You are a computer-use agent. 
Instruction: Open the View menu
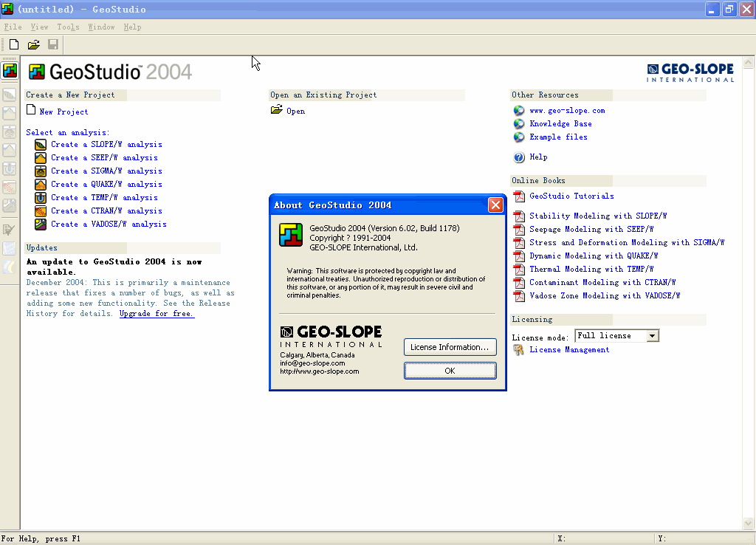click(40, 27)
